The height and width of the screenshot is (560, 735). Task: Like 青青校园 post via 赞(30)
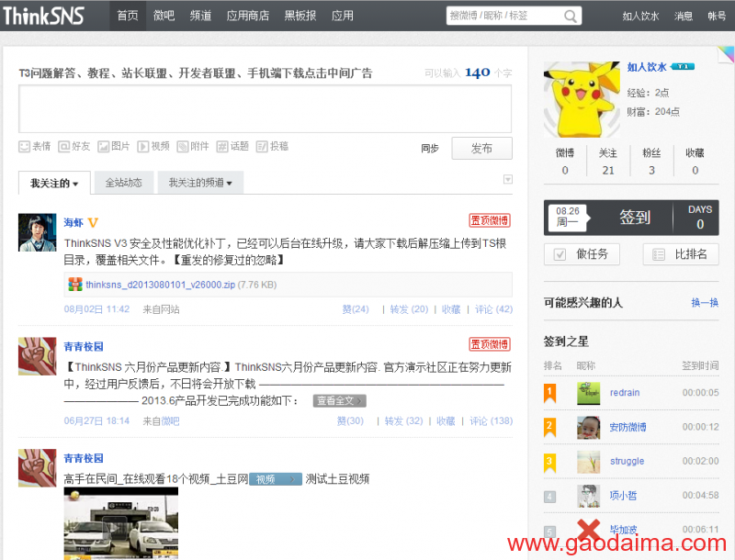click(350, 420)
